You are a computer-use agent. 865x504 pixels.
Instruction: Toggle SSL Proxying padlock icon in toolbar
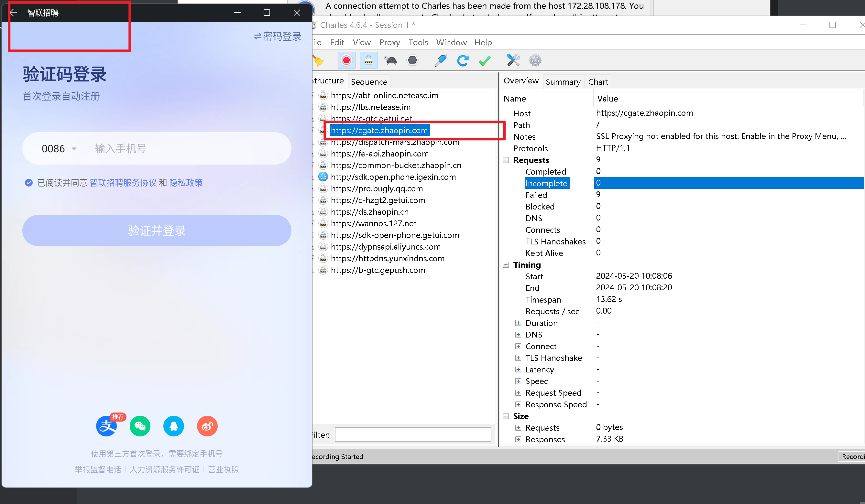368,60
